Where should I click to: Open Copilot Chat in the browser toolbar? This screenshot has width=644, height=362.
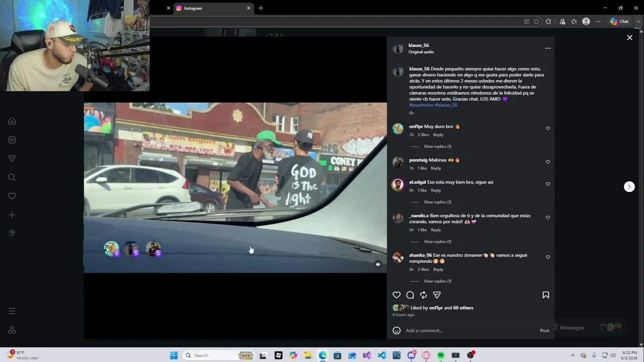pyautogui.click(x=619, y=22)
